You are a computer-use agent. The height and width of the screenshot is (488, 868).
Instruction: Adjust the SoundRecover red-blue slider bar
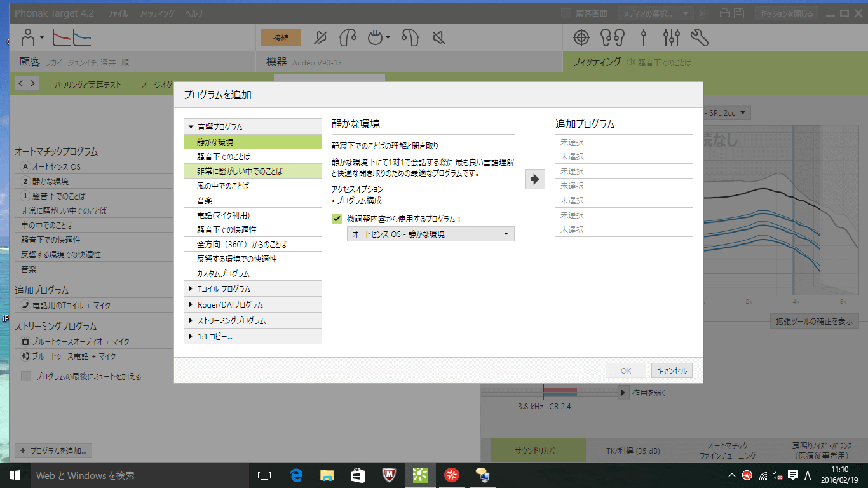pos(560,392)
